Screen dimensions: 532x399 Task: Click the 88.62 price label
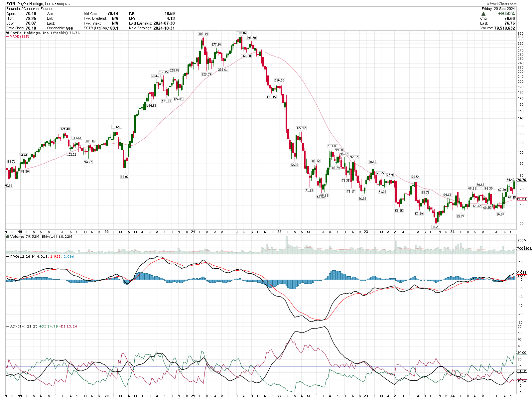point(372,162)
